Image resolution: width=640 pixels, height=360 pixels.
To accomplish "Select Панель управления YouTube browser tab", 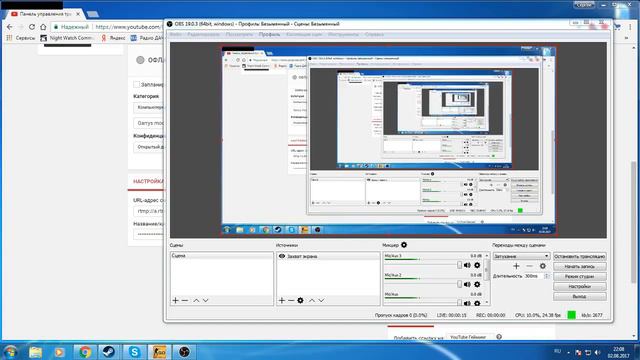I will [45, 14].
